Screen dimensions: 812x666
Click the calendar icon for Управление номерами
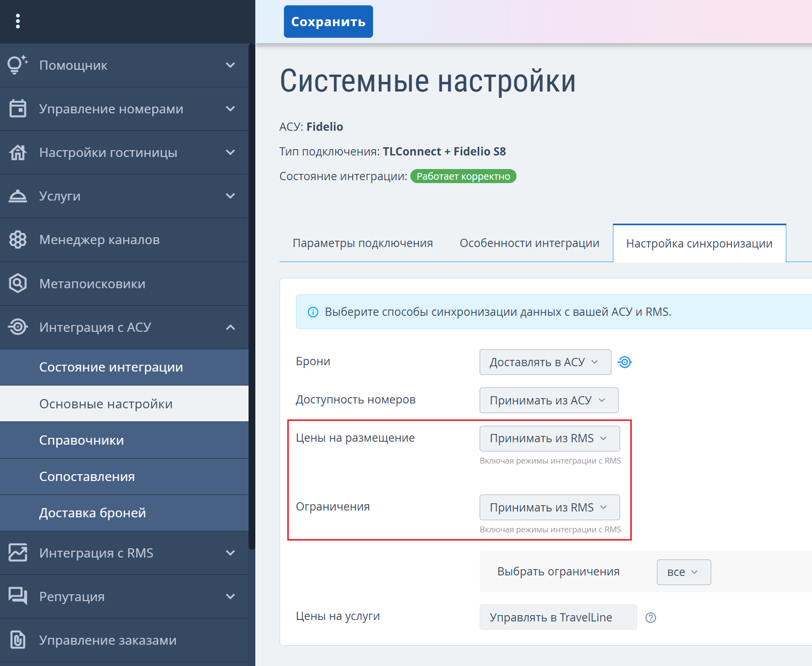[18, 108]
